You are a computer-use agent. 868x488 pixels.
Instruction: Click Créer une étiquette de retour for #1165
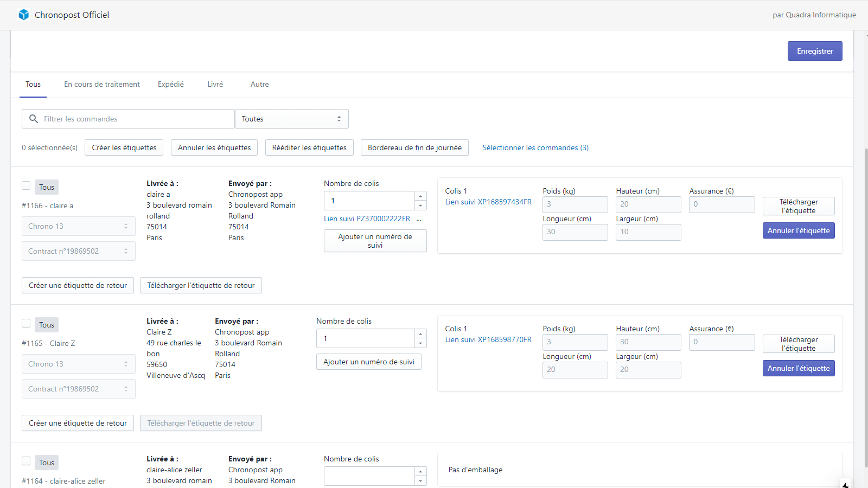tap(78, 423)
